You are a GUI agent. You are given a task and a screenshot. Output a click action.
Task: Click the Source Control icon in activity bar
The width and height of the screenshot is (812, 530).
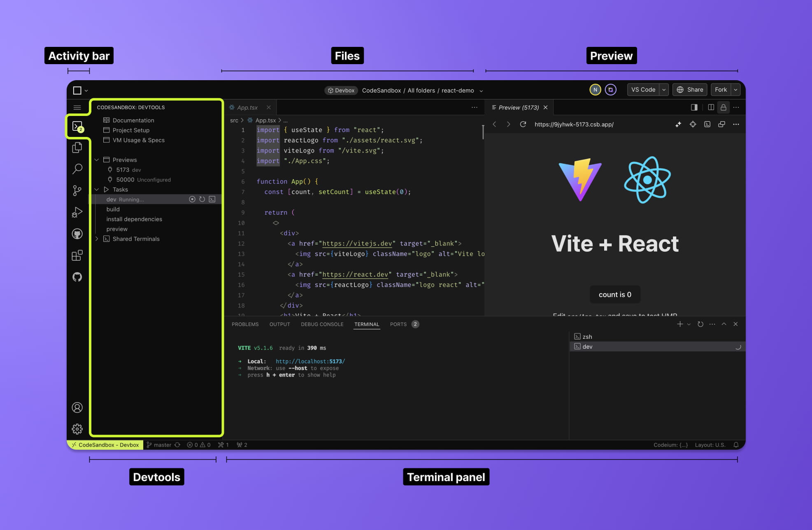point(77,190)
